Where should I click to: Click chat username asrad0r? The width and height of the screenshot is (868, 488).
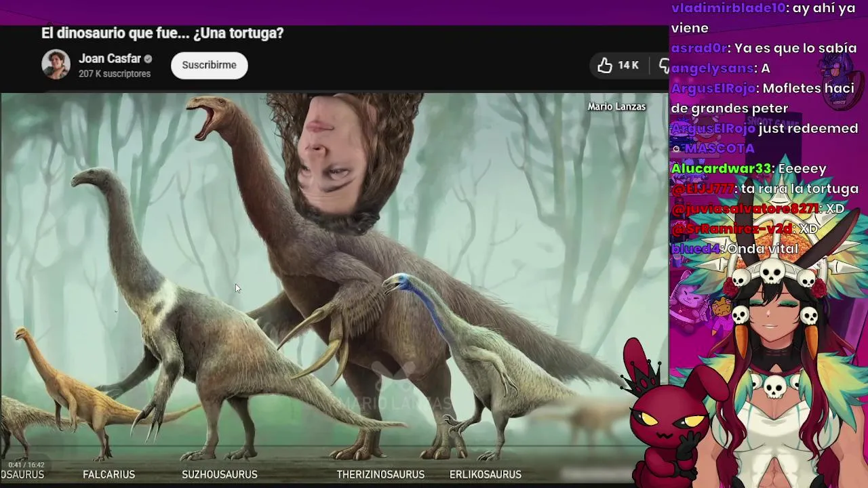698,48
